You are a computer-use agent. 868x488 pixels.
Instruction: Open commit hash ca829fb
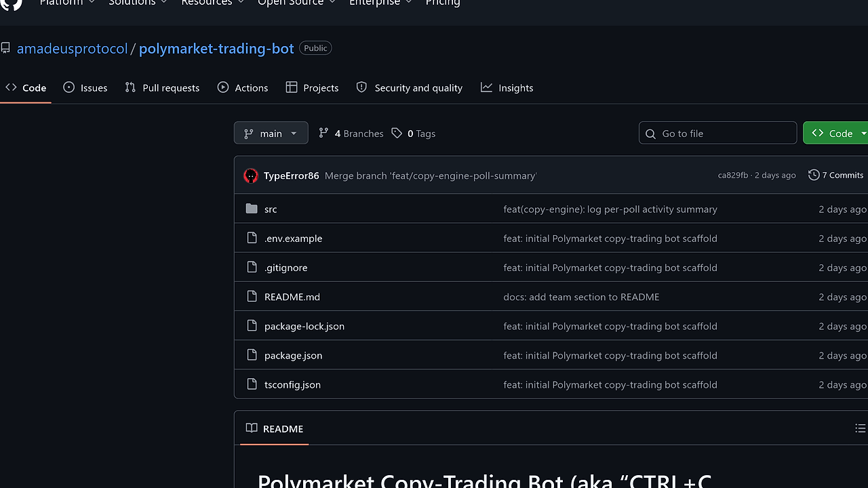(733, 176)
